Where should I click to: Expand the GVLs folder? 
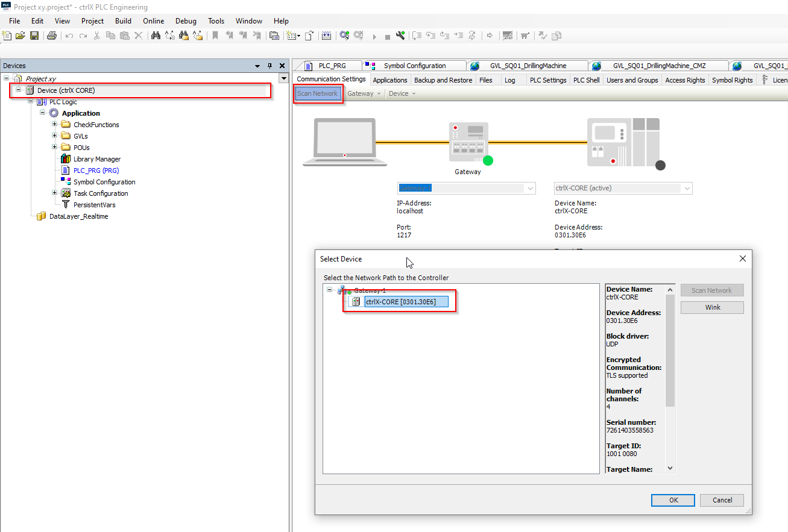tap(54, 136)
